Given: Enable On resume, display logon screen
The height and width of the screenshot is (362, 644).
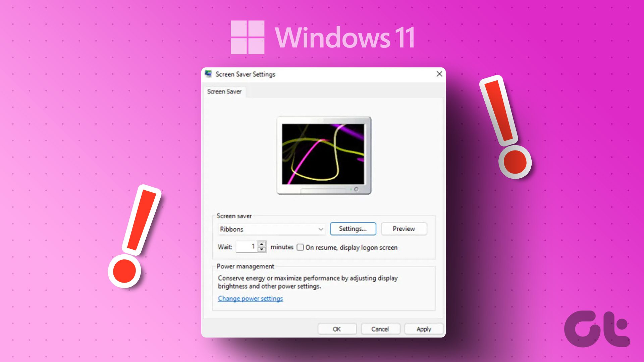Looking at the screenshot, I should click(300, 247).
